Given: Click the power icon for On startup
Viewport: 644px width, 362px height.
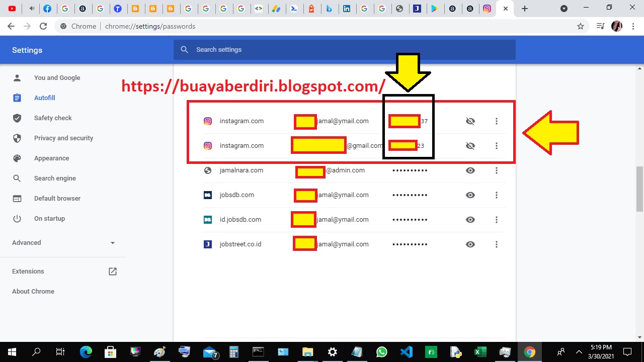Looking at the screenshot, I should point(17,219).
